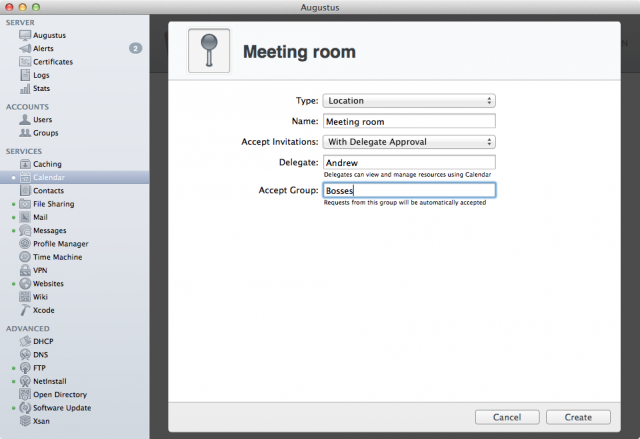Select the Certificates icon in sidebar
The width and height of the screenshot is (640, 439).
[25, 62]
